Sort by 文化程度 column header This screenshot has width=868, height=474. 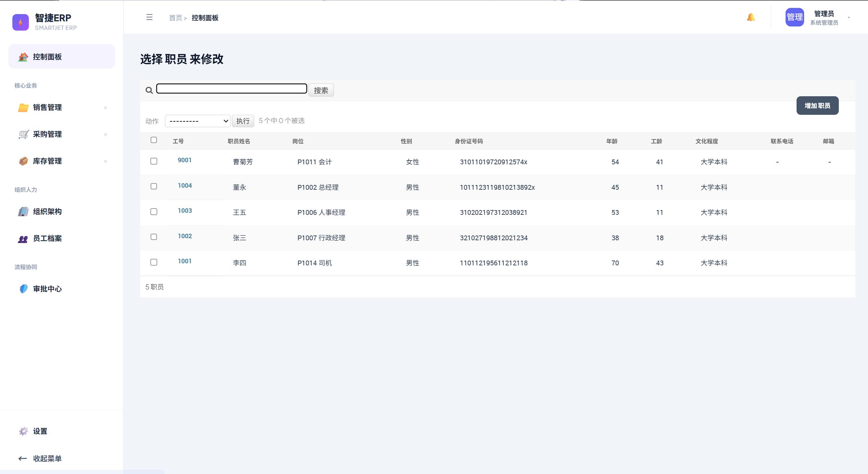tap(707, 141)
